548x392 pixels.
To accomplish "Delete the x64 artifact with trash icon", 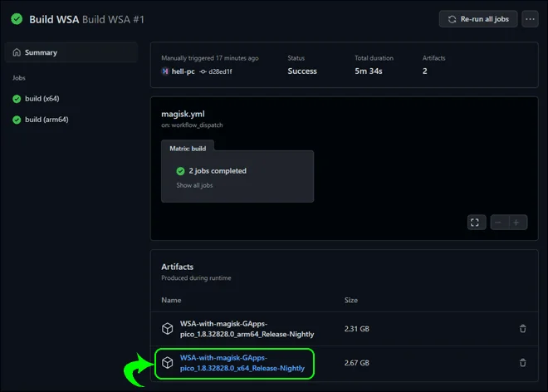I will point(522,363).
